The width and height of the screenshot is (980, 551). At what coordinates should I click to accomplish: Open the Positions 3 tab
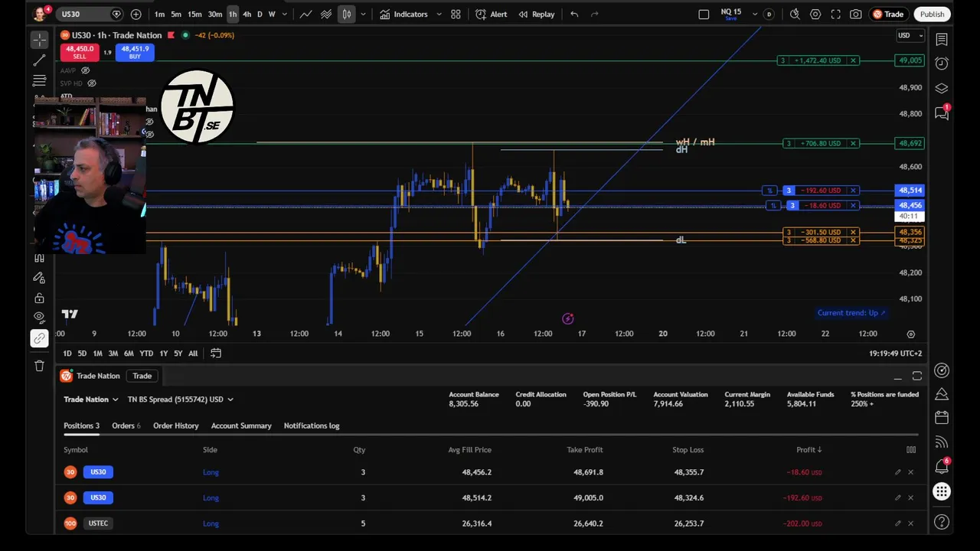click(81, 425)
